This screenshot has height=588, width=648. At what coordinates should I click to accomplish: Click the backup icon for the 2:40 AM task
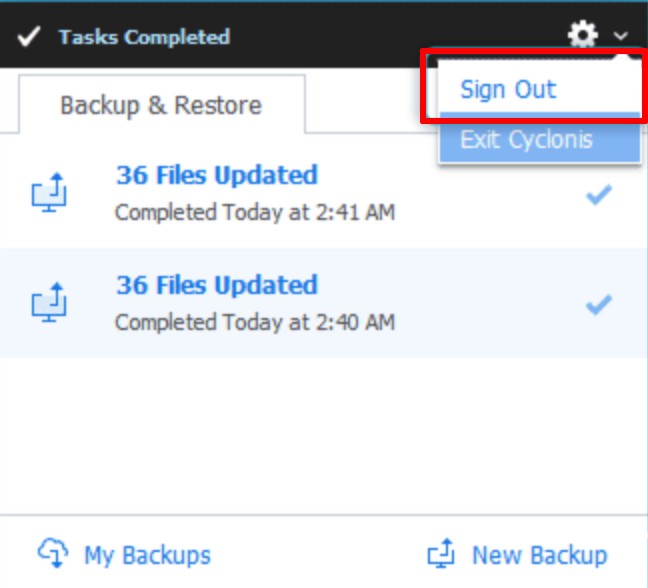pyautogui.click(x=49, y=302)
